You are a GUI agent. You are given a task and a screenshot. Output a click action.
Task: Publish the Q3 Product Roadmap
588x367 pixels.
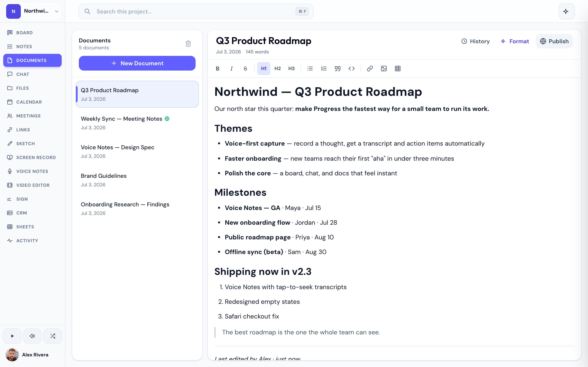click(x=554, y=41)
